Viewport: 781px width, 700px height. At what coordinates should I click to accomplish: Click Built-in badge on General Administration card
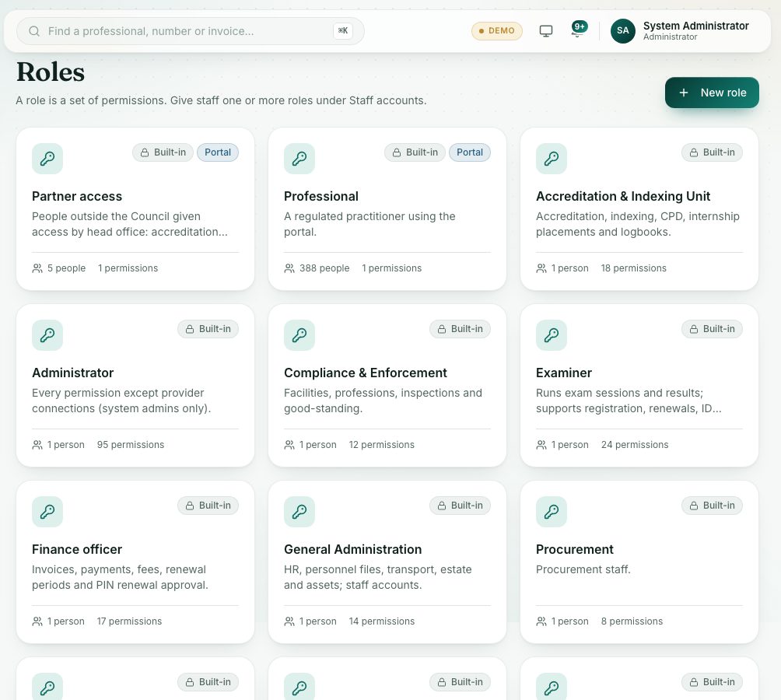[x=460, y=506]
